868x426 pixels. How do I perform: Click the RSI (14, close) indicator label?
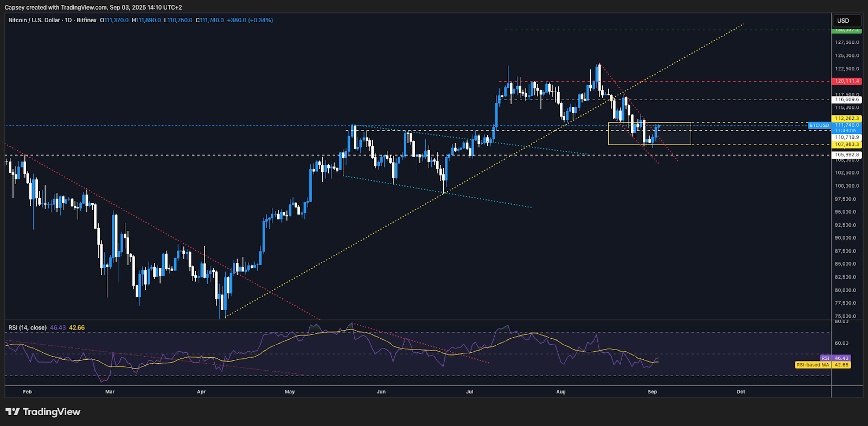(x=27, y=328)
